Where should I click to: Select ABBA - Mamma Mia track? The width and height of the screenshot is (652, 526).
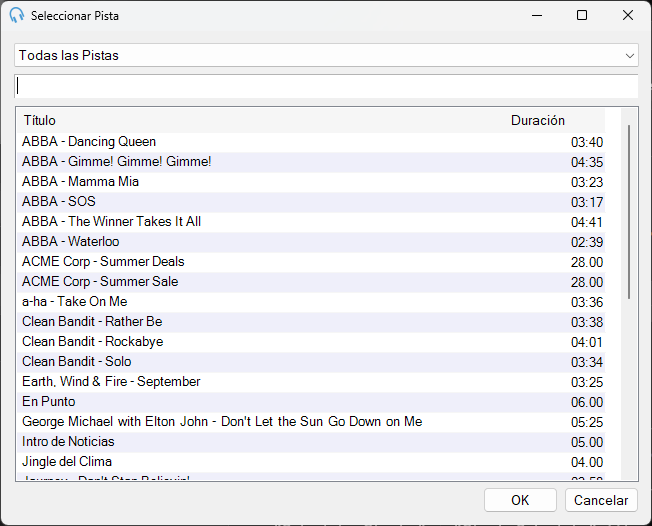point(312,182)
